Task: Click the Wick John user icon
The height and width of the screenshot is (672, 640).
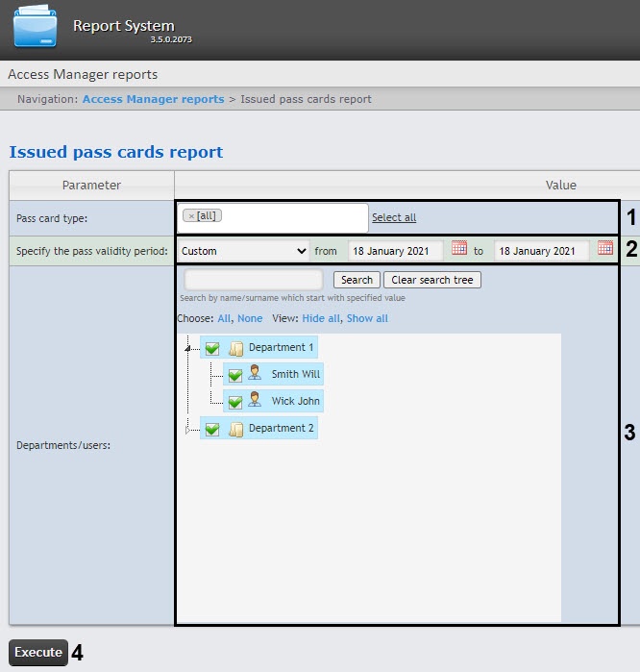Action: (x=255, y=400)
